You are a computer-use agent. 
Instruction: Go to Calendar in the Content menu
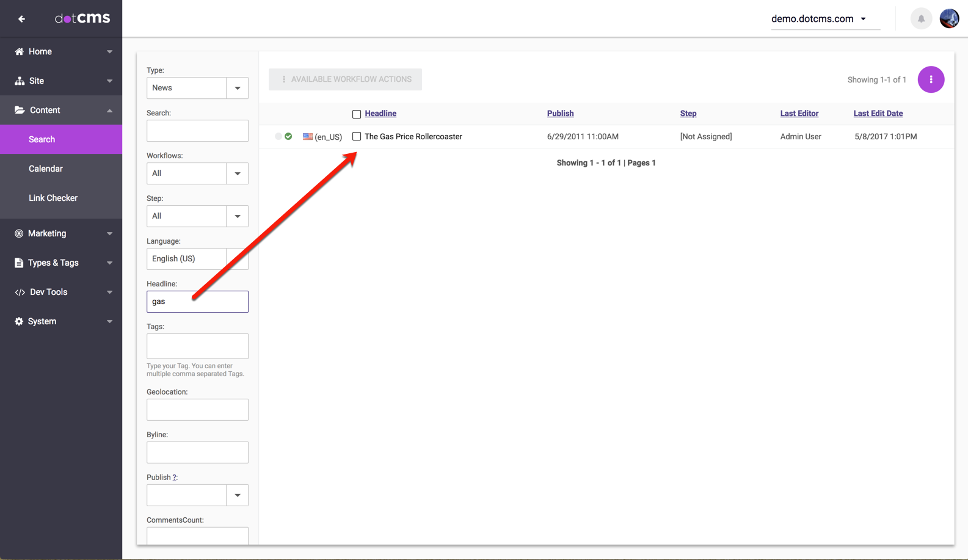coord(46,169)
